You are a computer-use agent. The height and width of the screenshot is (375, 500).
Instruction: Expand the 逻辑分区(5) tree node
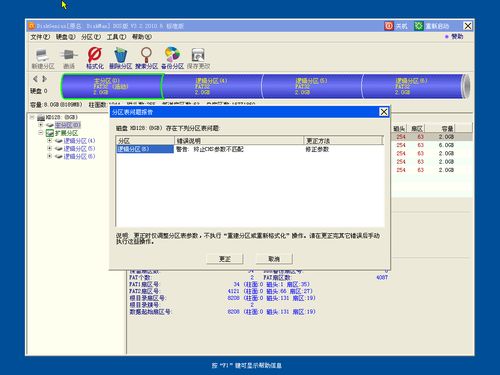click(49, 148)
